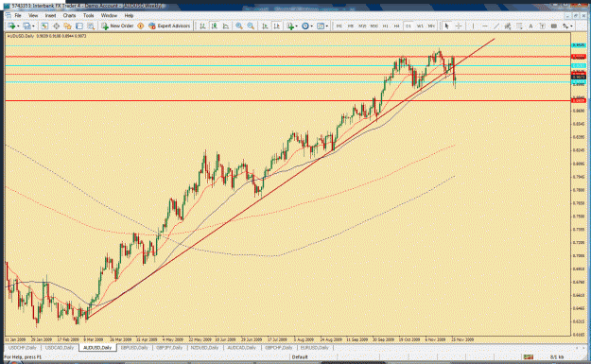Expand the Indicators dropdown arrow
This screenshot has width=591, height=364.
pos(296,26)
